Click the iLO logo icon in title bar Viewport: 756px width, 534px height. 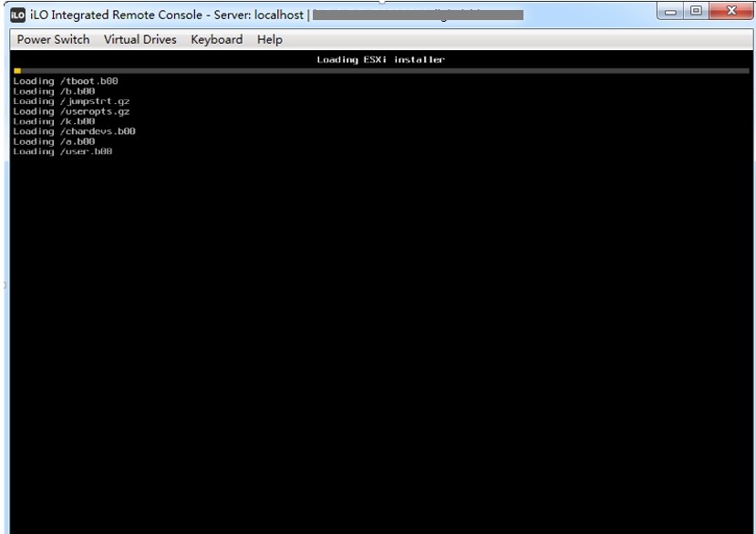tap(18, 15)
